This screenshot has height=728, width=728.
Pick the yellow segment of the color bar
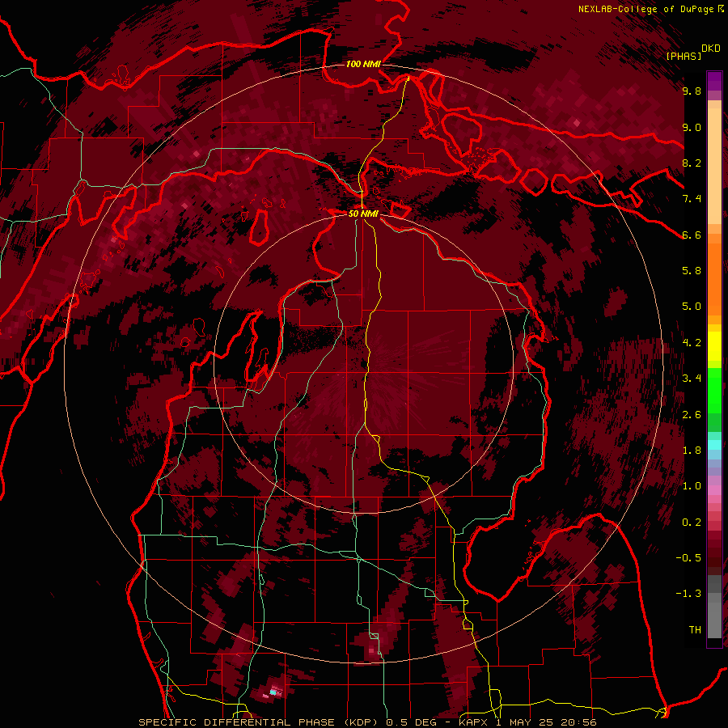click(x=714, y=346)
